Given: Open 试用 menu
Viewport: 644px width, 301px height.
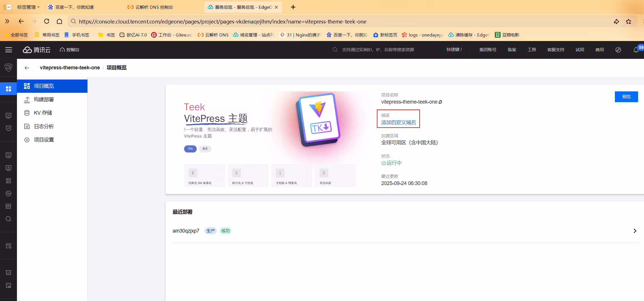Looking at the screenshot, I should (x=579, y=50).
